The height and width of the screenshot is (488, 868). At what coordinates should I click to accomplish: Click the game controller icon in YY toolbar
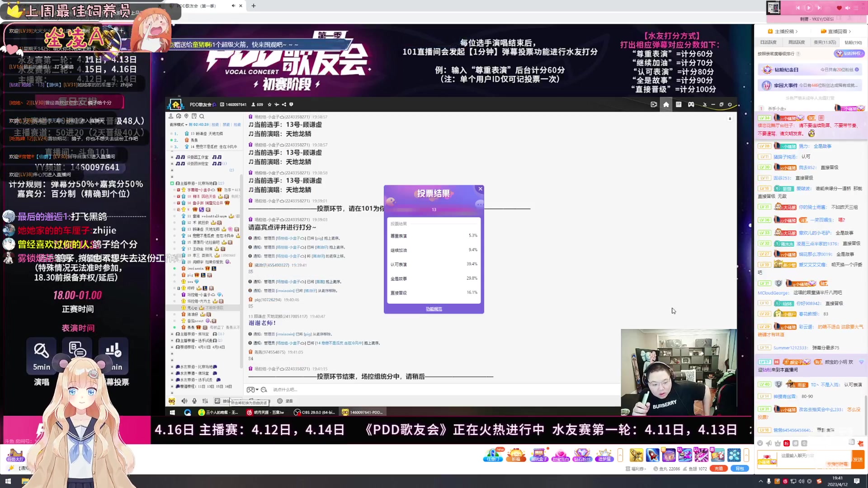click(x=691, y=104)
